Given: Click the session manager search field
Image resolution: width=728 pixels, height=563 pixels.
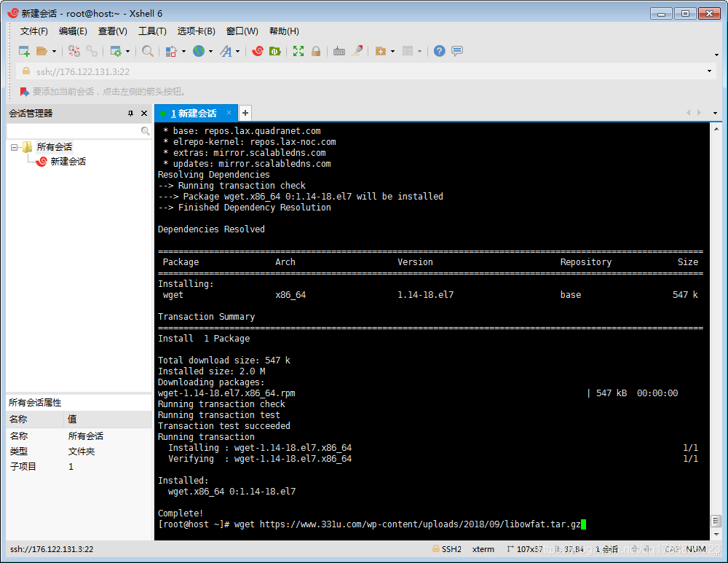Looking at the screenshot, I should [x=74, y=131].
